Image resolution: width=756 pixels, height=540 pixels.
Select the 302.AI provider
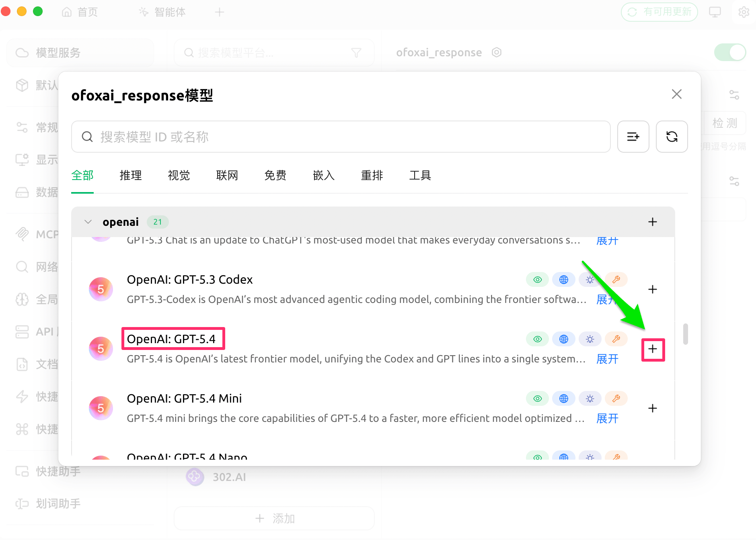[x=274, y=477]
